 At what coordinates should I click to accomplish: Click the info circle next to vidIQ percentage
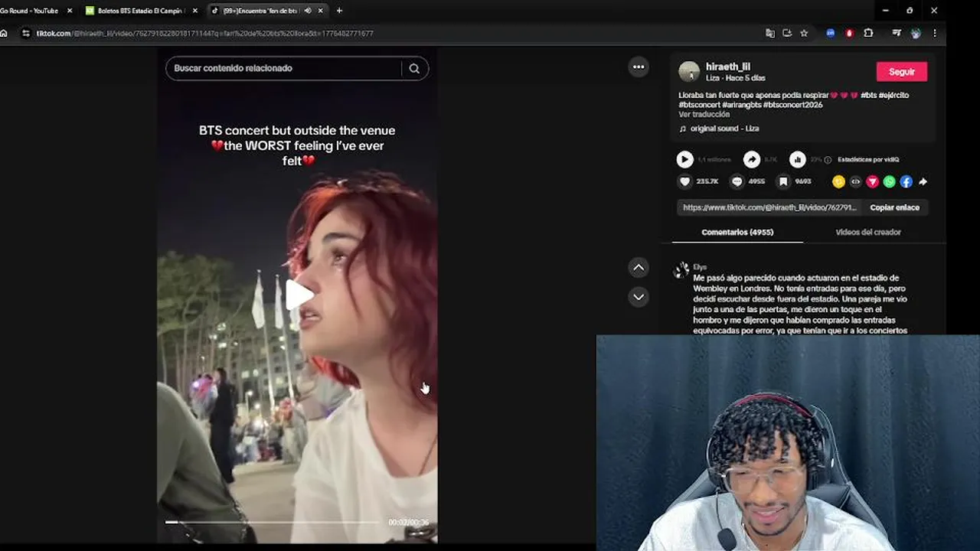[829, 159]
